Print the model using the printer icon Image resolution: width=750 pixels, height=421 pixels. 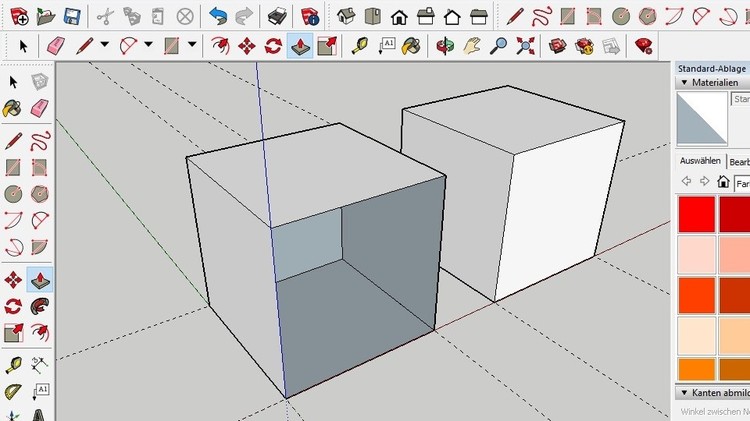point(277,17)
